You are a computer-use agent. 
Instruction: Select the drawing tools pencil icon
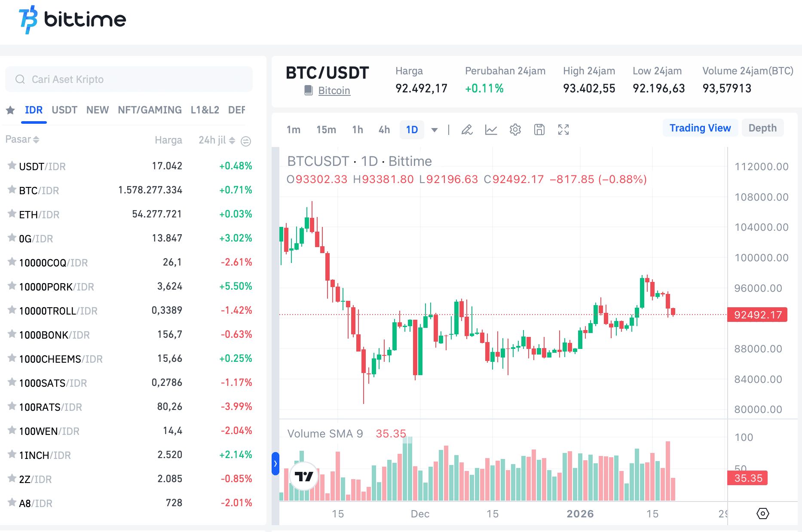pos(467,129)
